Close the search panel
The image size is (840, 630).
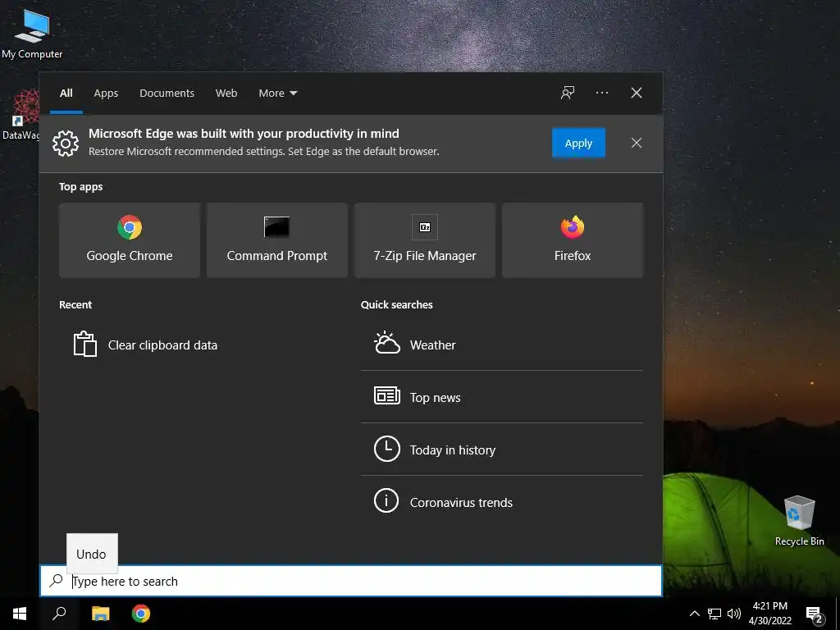(637, 93)
